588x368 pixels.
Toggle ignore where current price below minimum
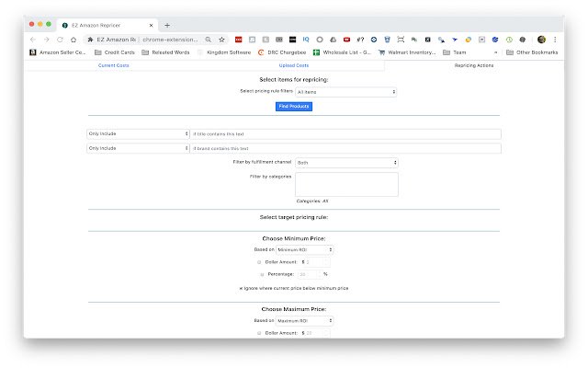241,288
